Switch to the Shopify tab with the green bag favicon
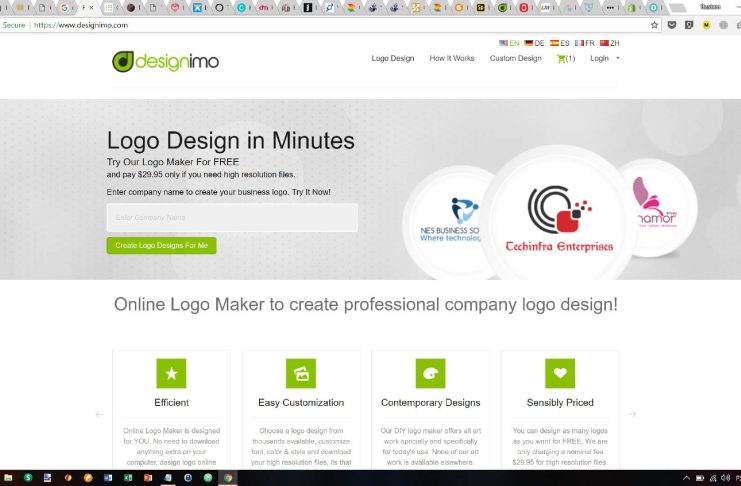This screenshot has height=486, width=741. point(632,8)
